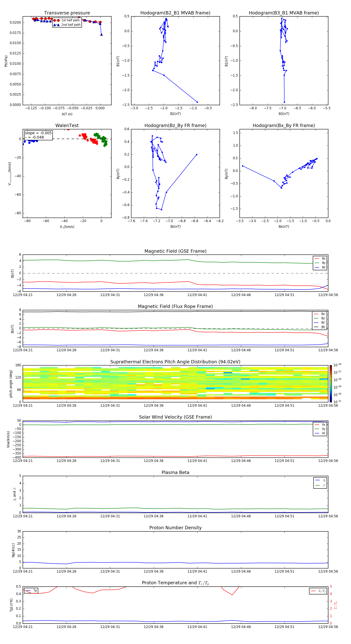Click |B| legend entry in Flux Rope plot
351x644 pixels.
(x=320, y=327)
